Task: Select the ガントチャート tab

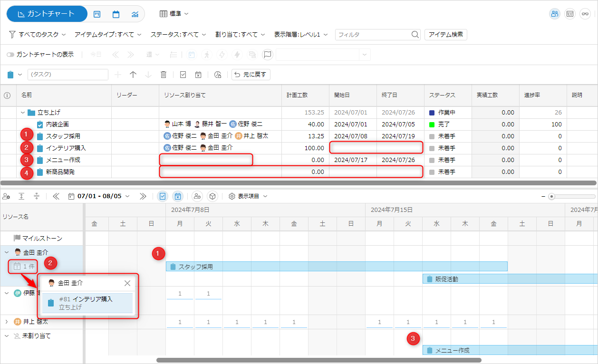Action: point(47,14)
